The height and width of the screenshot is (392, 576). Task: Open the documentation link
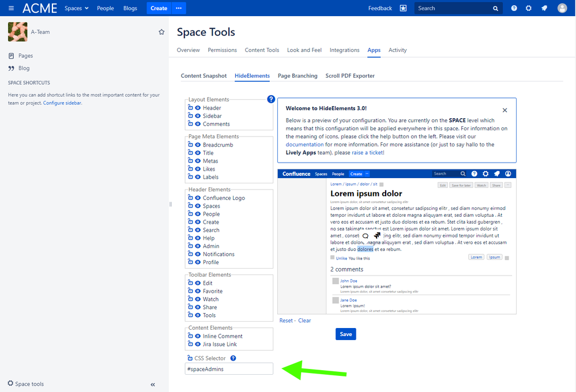pos(304,144)
